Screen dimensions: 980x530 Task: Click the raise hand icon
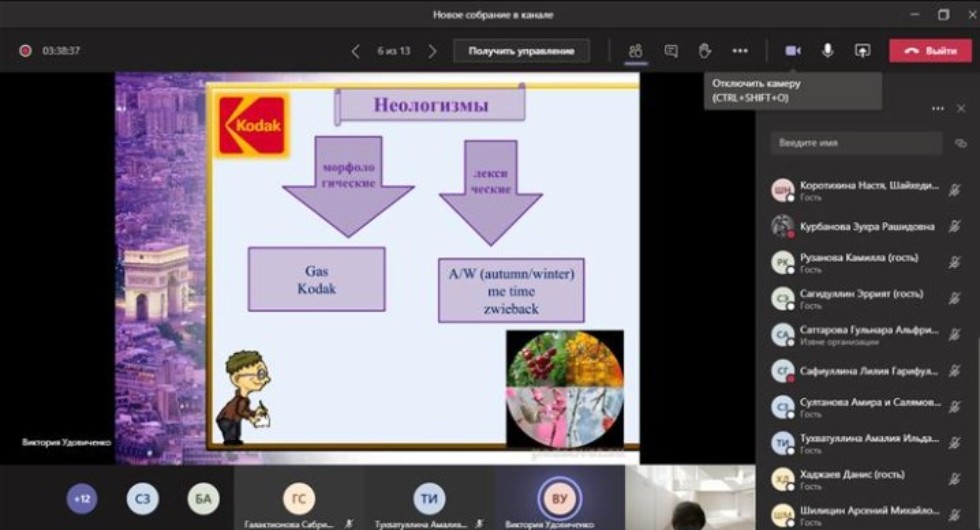coord(704,51)
